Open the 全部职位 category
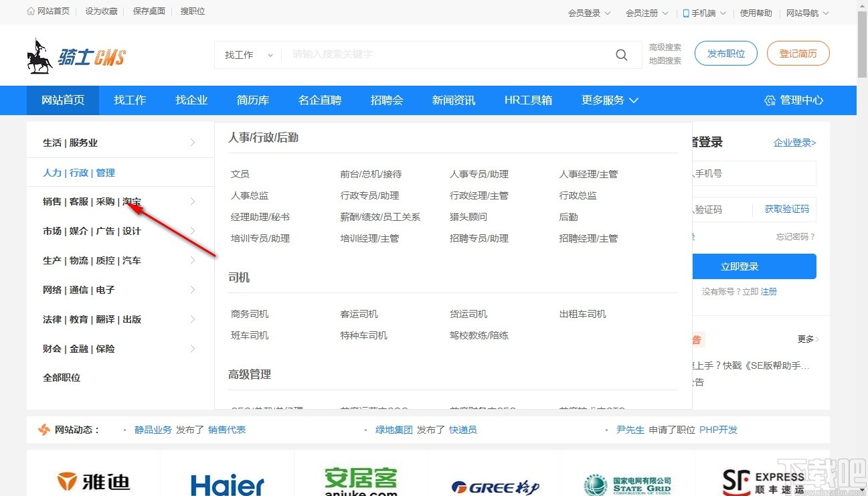 [62, 378]
